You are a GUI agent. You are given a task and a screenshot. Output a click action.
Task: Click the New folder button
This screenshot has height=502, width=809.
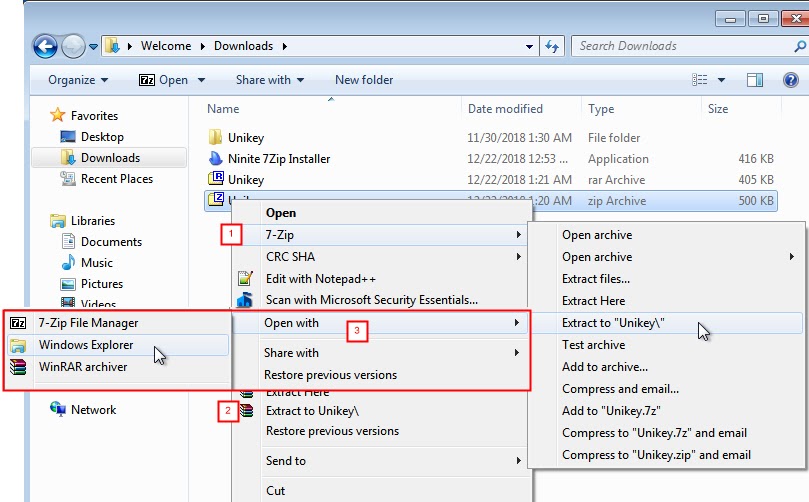pos(364,80)
